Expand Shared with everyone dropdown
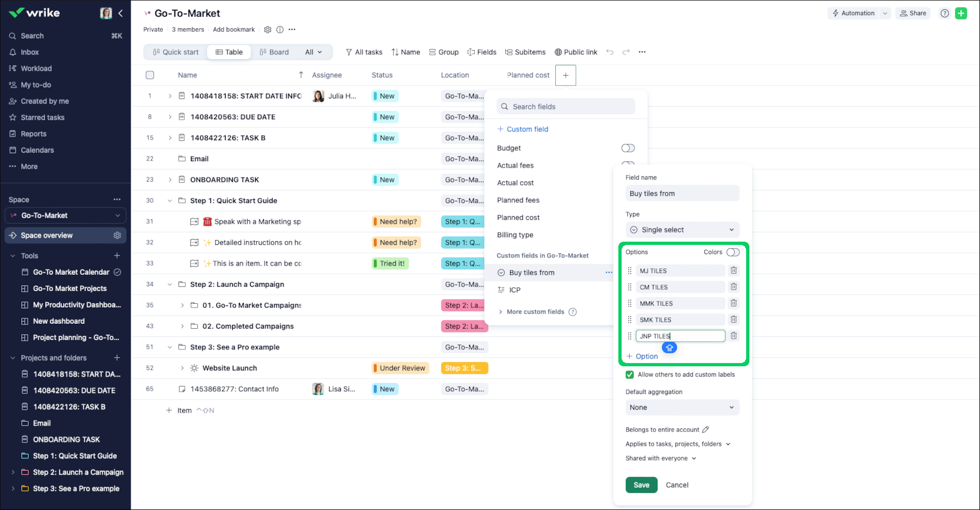Screen dimensions: 980x510 [661, 458]
